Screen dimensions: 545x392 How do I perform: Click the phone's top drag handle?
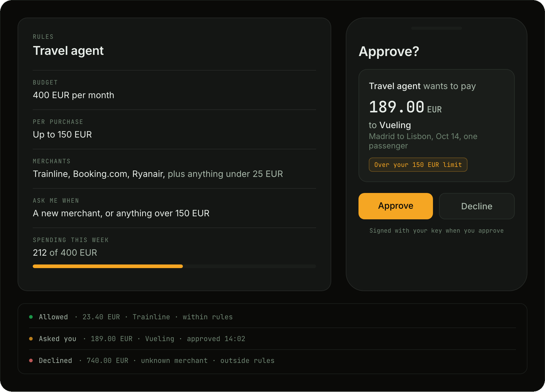(x=436, y=28)
